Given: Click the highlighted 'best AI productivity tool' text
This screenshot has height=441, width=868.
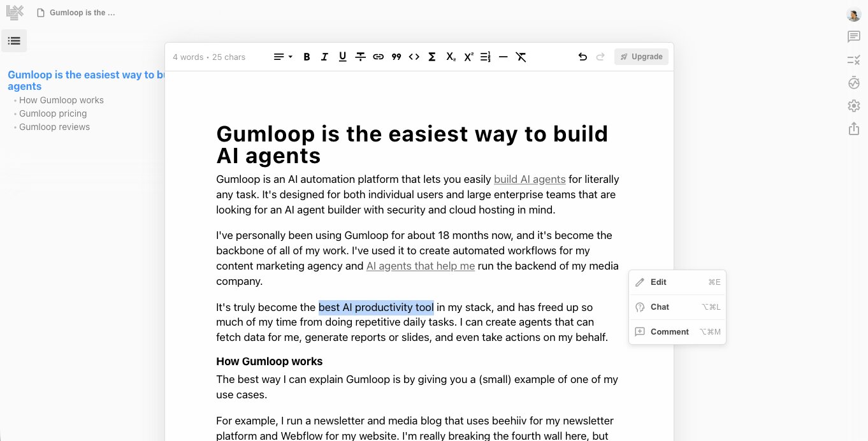Looking at the screenshot, I should coord(376,307).
